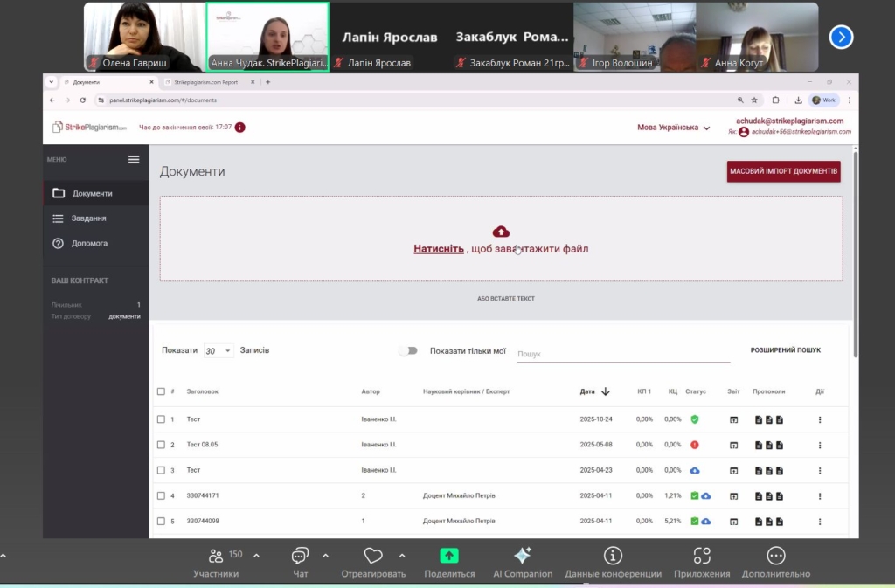This screenshot has height=588, width=895.
Task: Select Завдання in the left sidebar
Action: pyautogui.click(x=88, y=218)
